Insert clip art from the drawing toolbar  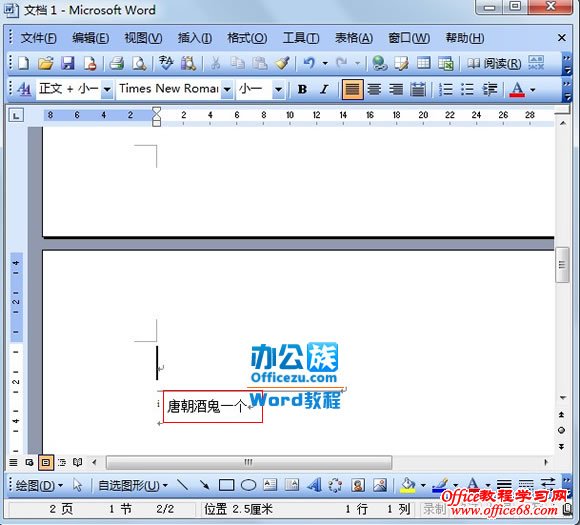(358, 485)
